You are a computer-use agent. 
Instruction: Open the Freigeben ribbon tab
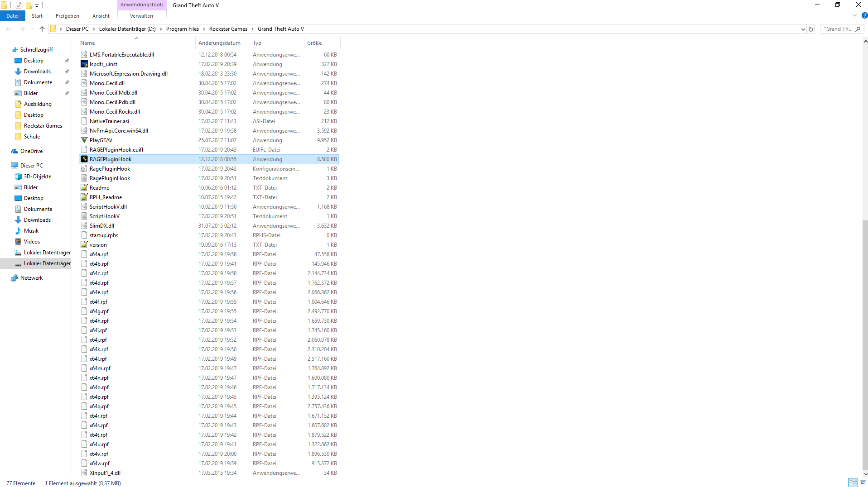pyautogui.click(x=68, y=16)
